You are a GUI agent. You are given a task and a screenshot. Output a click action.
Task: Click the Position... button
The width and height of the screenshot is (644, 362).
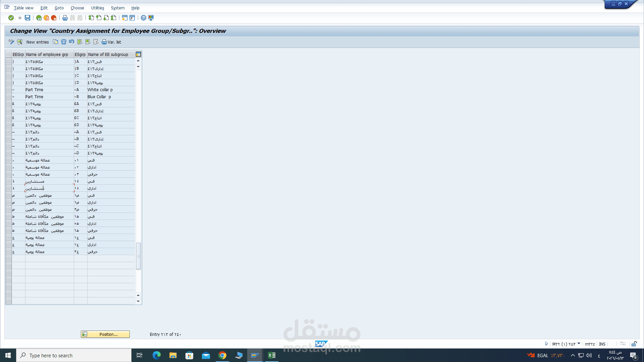coord(105,334)
